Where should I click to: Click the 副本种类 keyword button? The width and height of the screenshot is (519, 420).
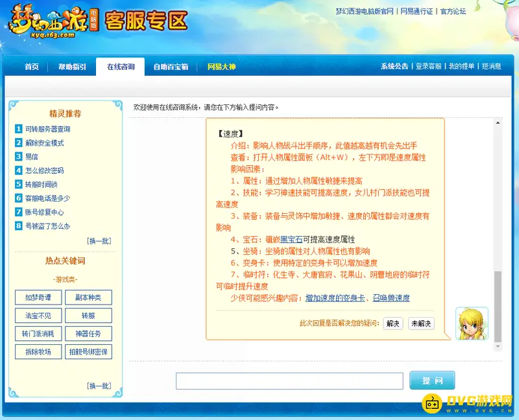88,297
